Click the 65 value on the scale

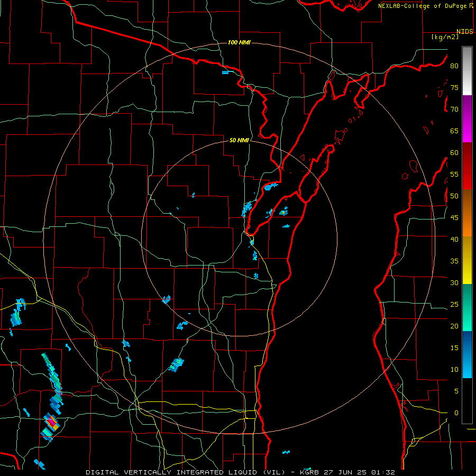454,131
